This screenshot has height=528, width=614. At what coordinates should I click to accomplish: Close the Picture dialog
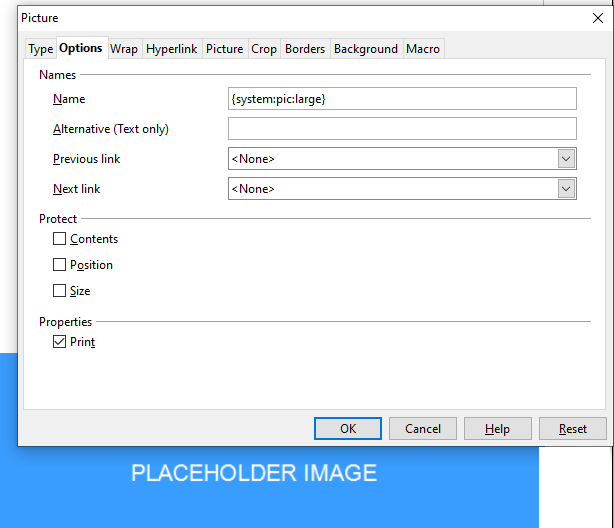pyautogui.click(x=598, y=18)
